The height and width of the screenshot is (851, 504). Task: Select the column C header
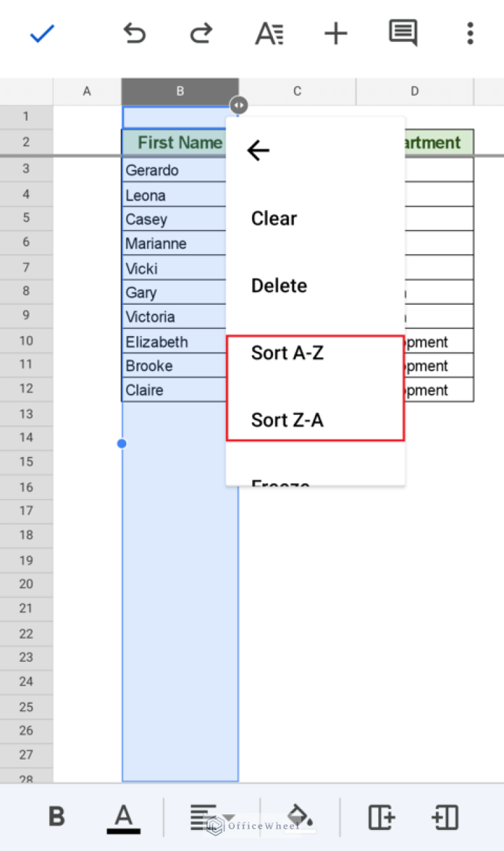(x=297, y=92)
